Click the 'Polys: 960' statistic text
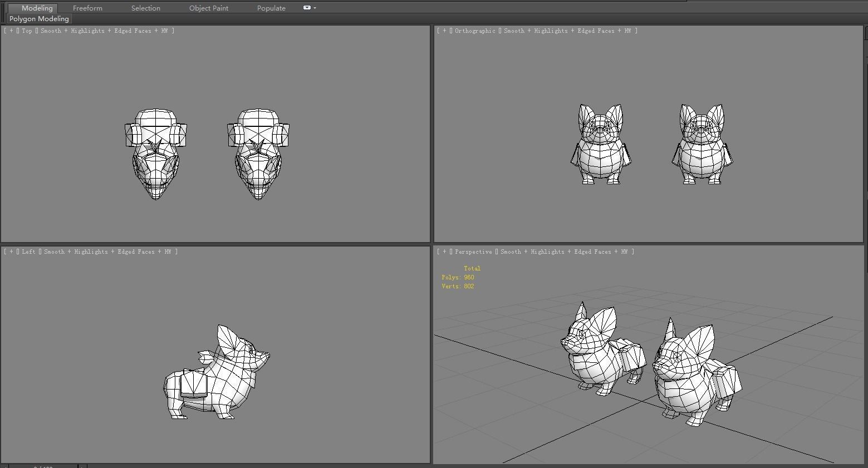The width and height of the screenshot is (868, 468). 458,277
